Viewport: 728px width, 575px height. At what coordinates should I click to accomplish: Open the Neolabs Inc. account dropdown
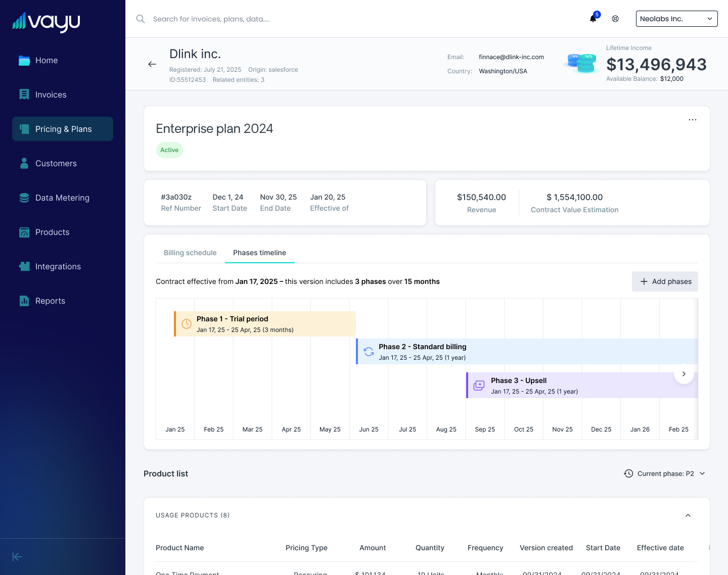[676, 19]
